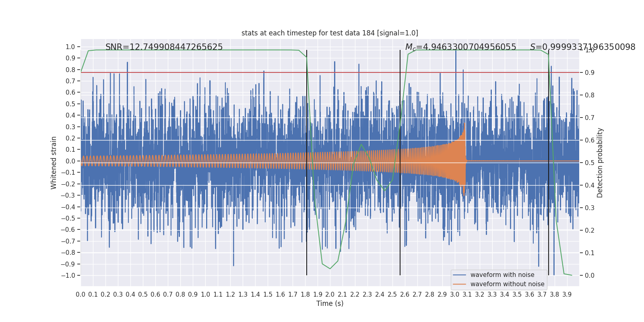Click the 3.0 tick on the time axis
This screenshot has width=644, height=322.
[455, 295]
